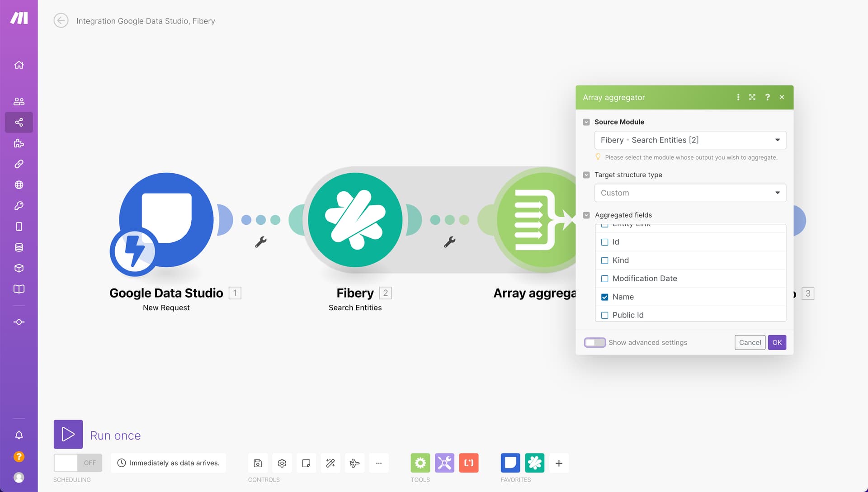Select the Fibery favorite icon
The image size is (868, 492).
click(x=535, y=463)
